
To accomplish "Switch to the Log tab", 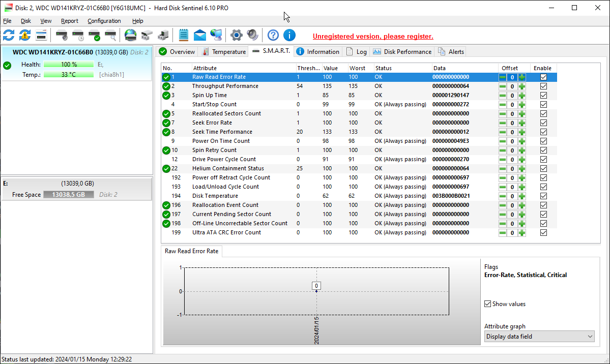I will (357, 52).
